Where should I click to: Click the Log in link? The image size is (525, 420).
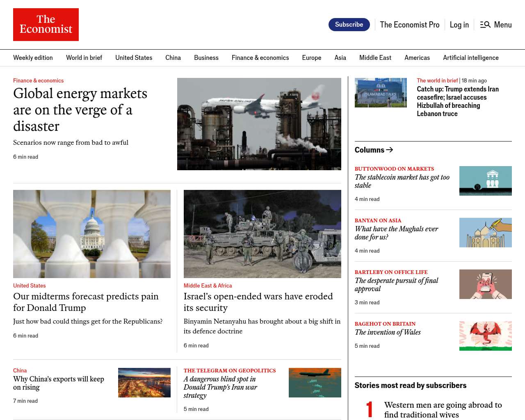[459, 25]
